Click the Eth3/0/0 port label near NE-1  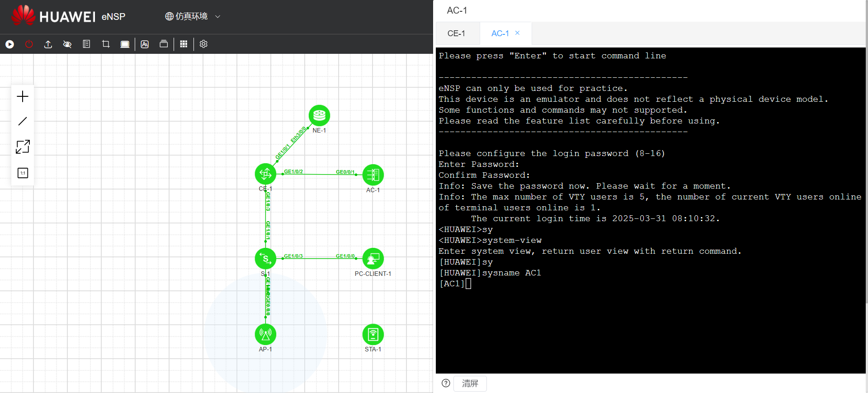click(x=299, y=135)
